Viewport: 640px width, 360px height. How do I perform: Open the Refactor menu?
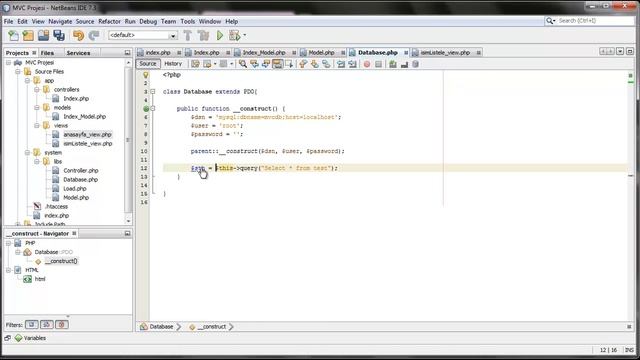(109, 21)
